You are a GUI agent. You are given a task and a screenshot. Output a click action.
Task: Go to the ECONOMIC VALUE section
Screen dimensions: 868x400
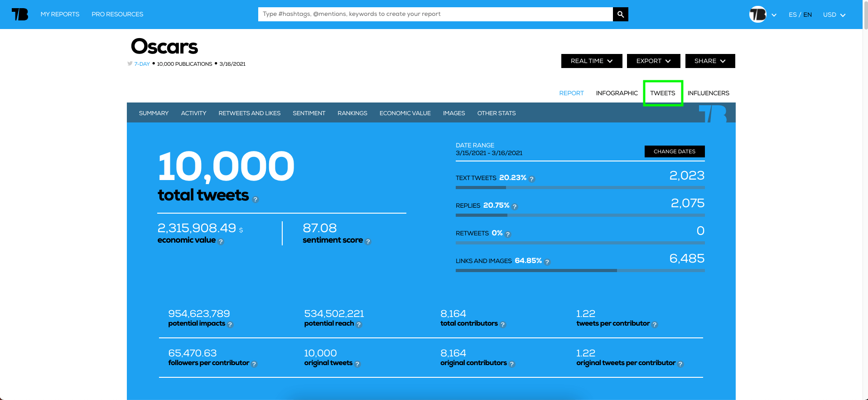(x=405, y=113)
